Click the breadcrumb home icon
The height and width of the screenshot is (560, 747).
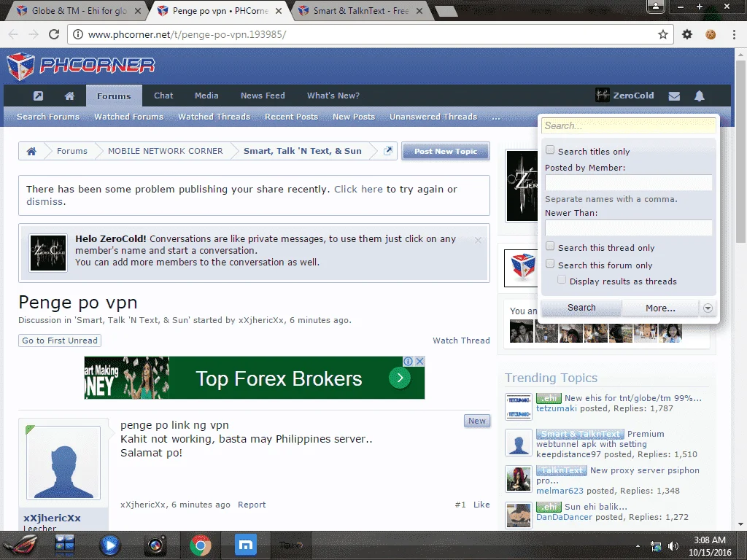tap(31, 151)
